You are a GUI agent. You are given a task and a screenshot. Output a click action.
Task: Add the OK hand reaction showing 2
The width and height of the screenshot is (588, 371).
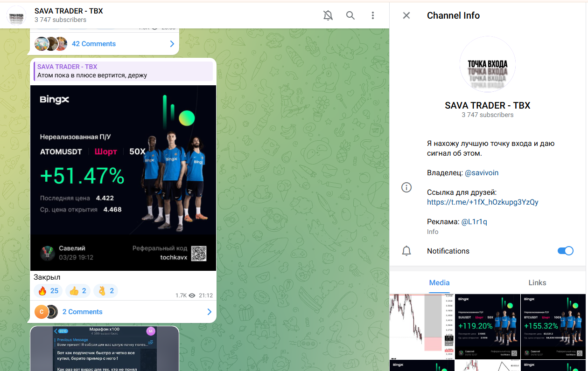click(106, 291)
